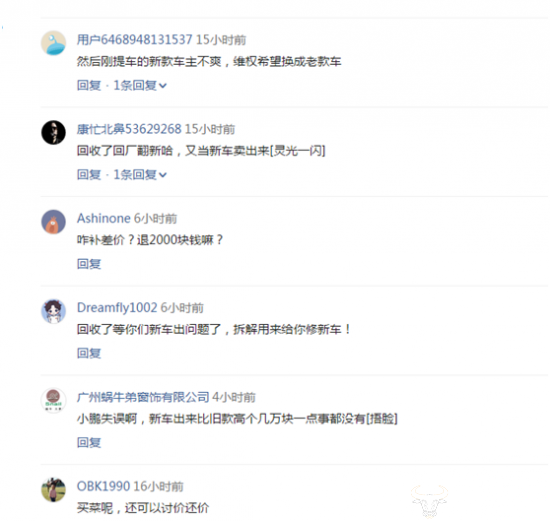Open 广州蜗牛弟窗饰有限公司 username link
Viewport: 550px width, 521px height.
[143, 397]
